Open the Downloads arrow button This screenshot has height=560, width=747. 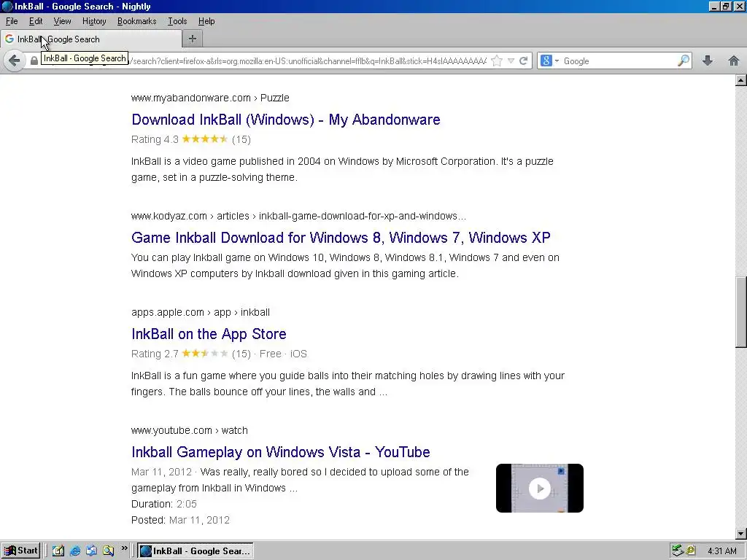pyautogui.click(x=708, y=61)
